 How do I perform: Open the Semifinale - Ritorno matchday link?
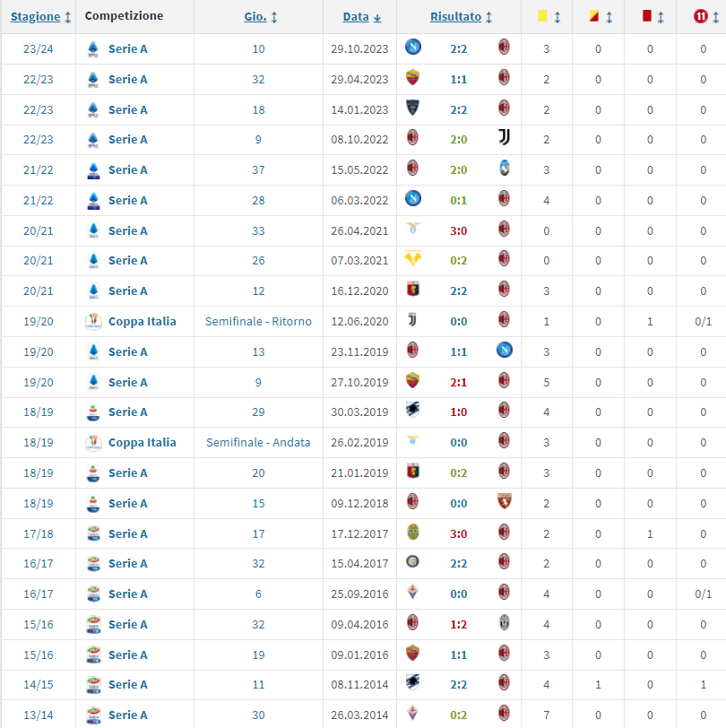point(258,321)
